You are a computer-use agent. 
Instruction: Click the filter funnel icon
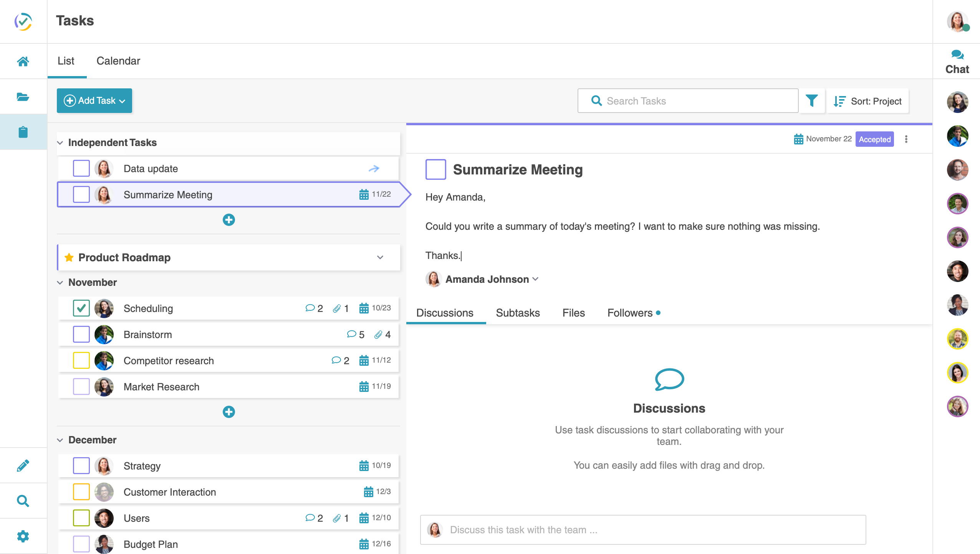811,101
